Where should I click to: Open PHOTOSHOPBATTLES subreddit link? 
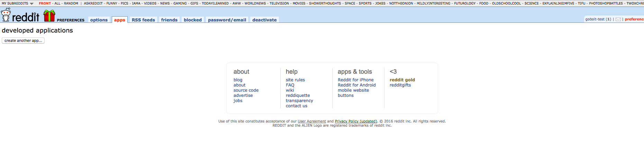click(606, 3)
